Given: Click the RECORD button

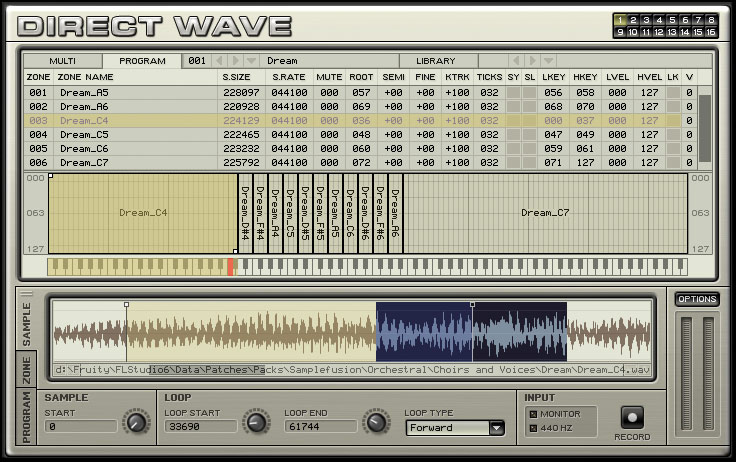Looking at the screenshot, I should [632, 417].
